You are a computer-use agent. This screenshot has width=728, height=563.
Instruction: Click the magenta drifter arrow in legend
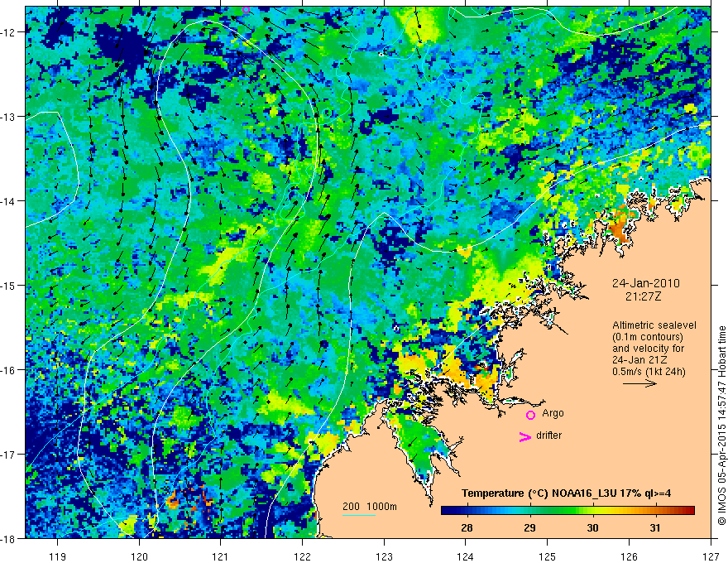[x=525, y=436]
